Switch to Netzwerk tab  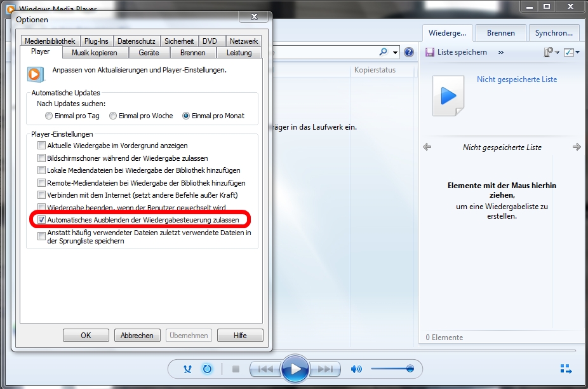click(244, 41)
